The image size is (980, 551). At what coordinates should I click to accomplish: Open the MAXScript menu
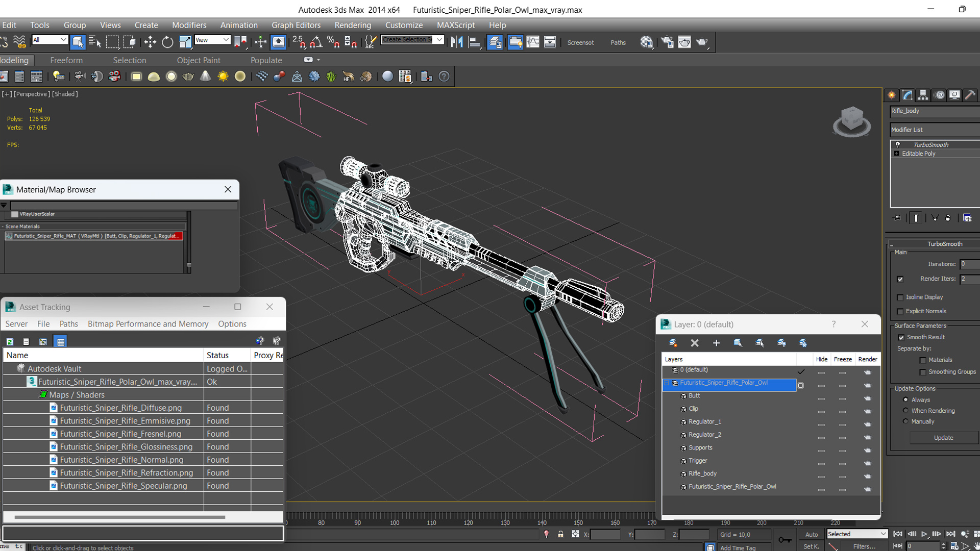[x=456, y=25]
